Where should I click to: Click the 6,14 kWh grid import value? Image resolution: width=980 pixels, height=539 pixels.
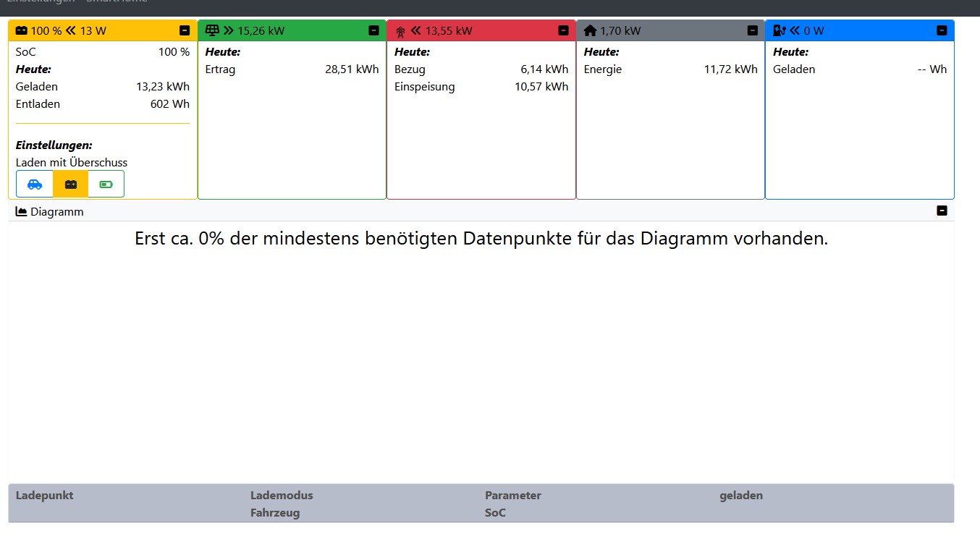[544, 69]
